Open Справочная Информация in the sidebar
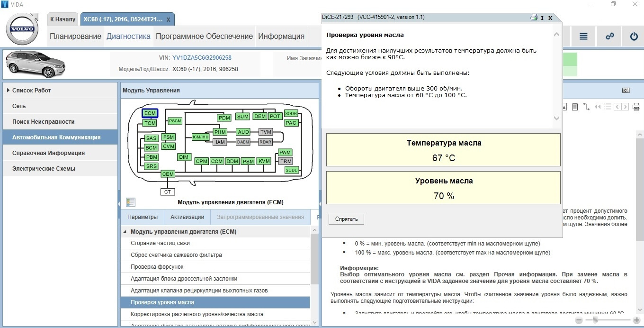The width and height of the screenshot is (644, 328). point(60,153)
